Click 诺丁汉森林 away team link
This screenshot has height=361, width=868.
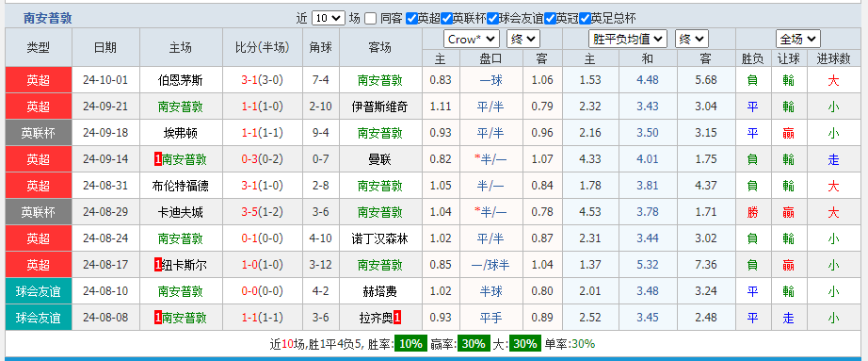coord(379,239)
